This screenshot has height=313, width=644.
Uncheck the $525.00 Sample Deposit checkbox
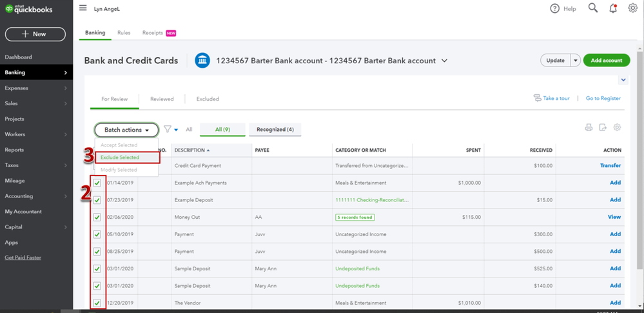click(97, 268)
